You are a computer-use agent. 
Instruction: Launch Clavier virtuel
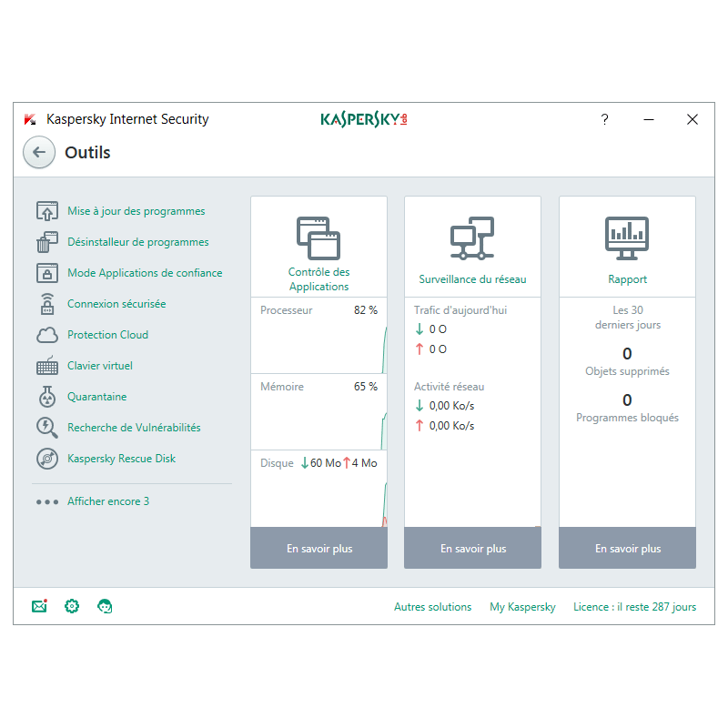pos(100,366)
